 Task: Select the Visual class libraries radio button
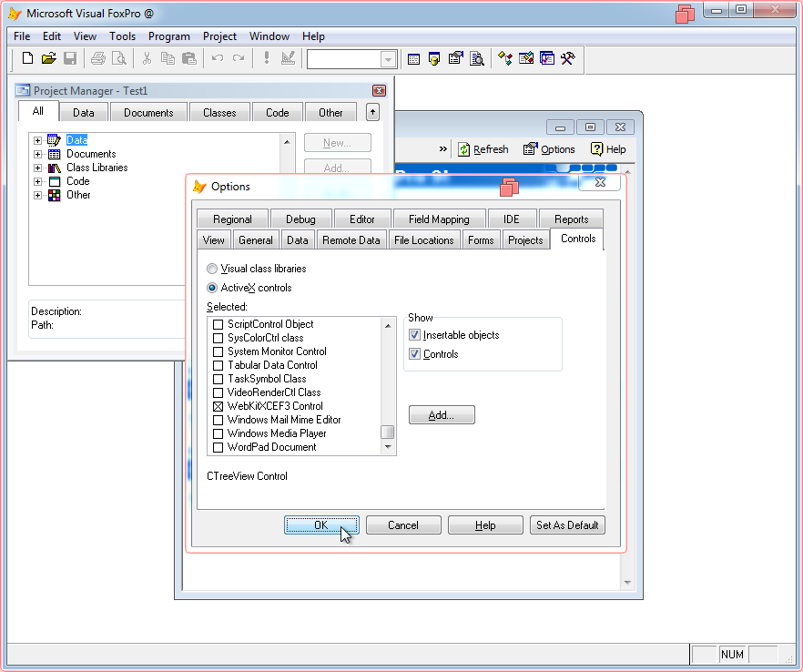(x=212, y=269)
